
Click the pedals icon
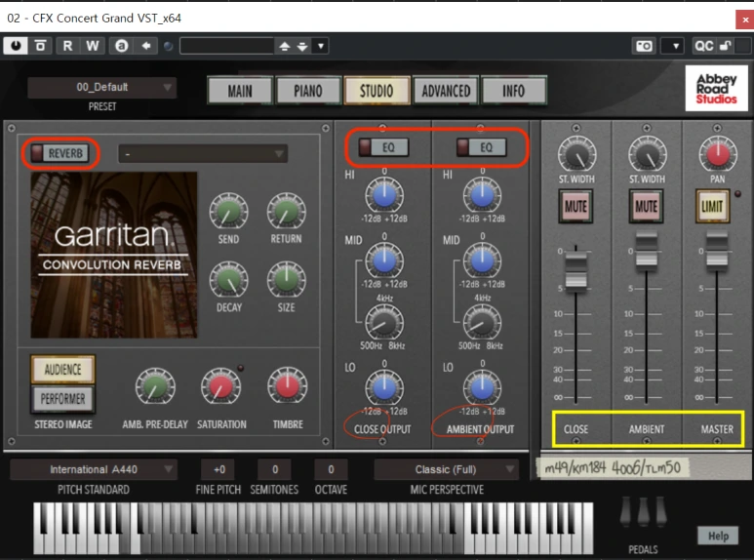(644, 512)
